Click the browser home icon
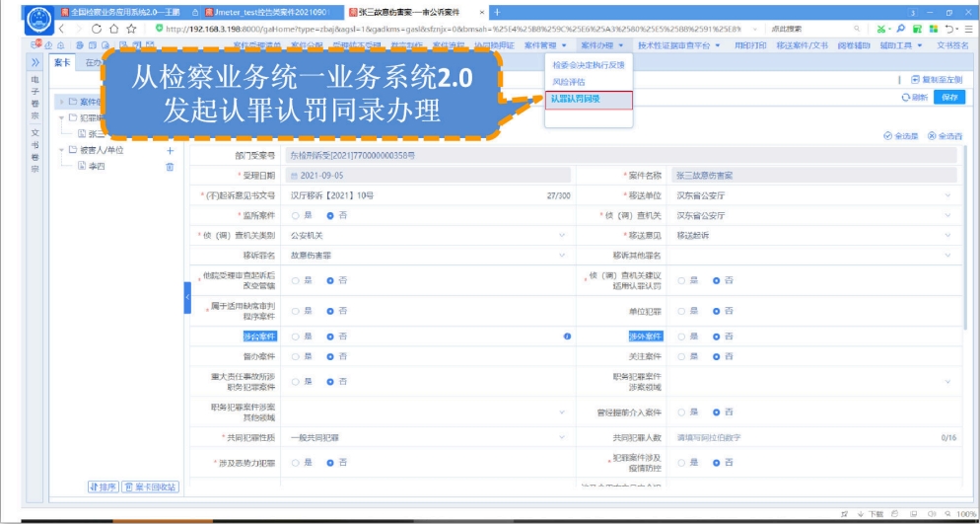980x524 pixels. (113, 29)
